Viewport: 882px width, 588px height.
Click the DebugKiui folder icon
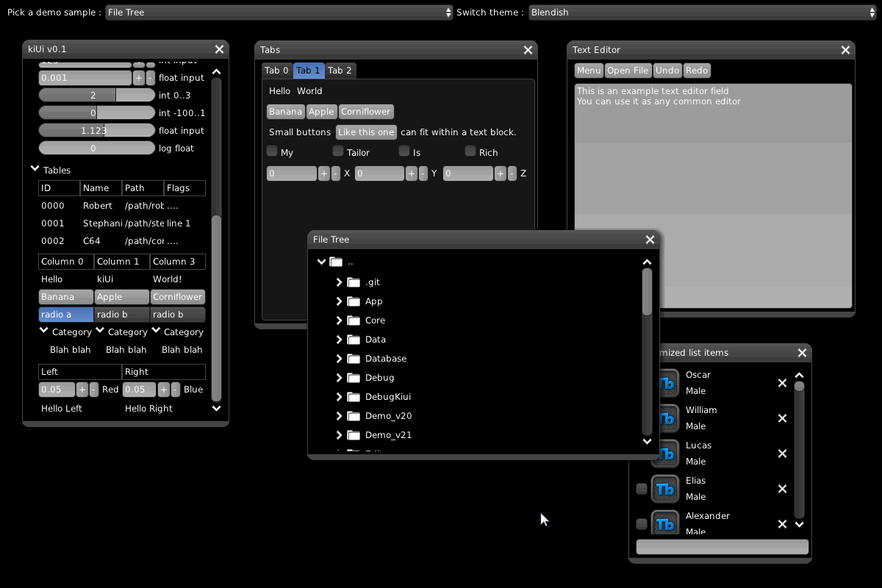click(x=354, y=397)
